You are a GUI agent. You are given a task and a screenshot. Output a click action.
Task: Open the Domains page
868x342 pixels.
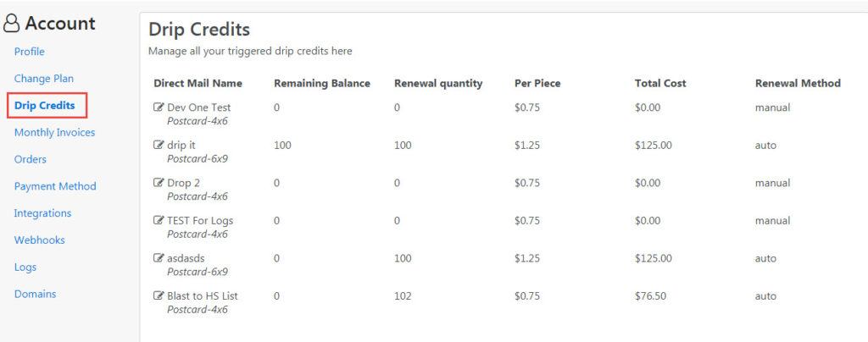(x=35, y=294)
